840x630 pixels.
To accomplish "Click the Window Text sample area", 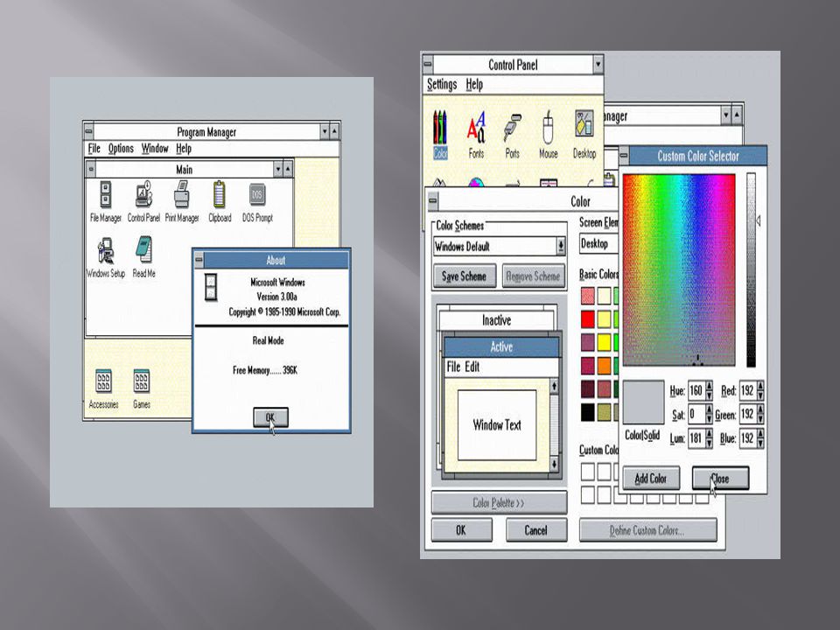I will (x=497, y=425).
